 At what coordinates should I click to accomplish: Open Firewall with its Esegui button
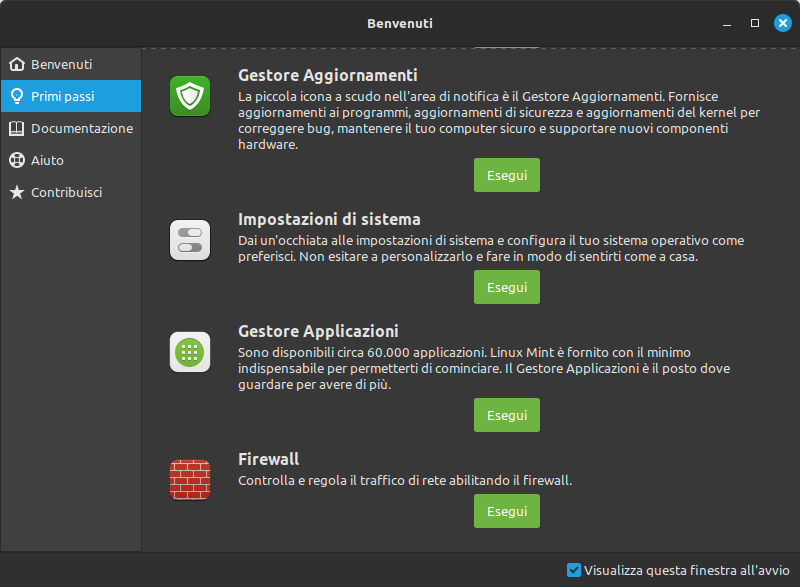[507, 511]
